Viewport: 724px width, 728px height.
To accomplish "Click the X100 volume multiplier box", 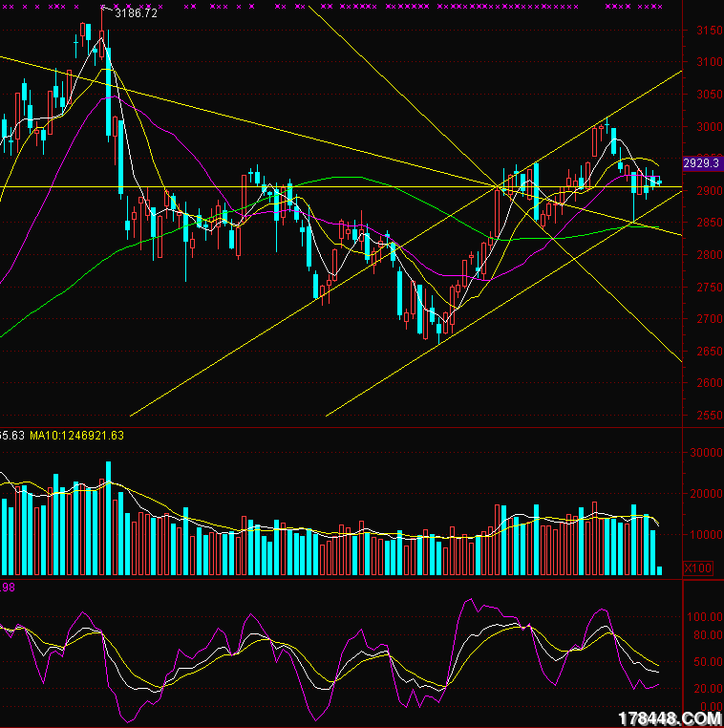I will (698, 568).
